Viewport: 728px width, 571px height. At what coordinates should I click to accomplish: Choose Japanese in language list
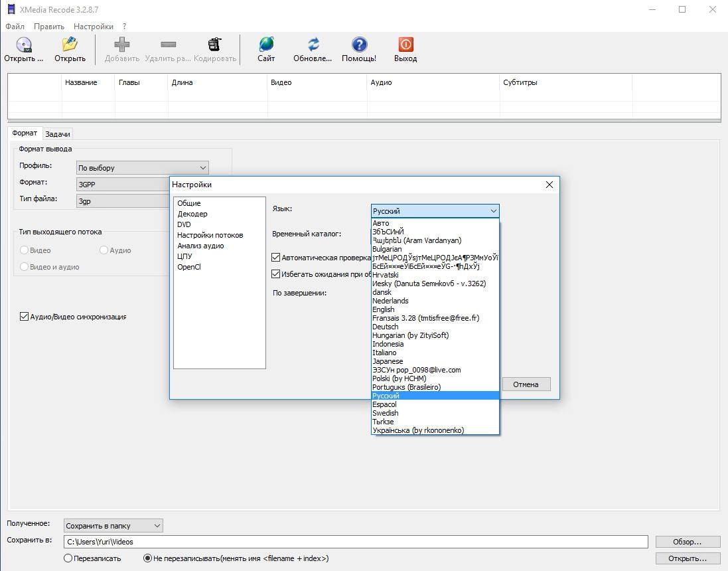[x=435, y=361]
